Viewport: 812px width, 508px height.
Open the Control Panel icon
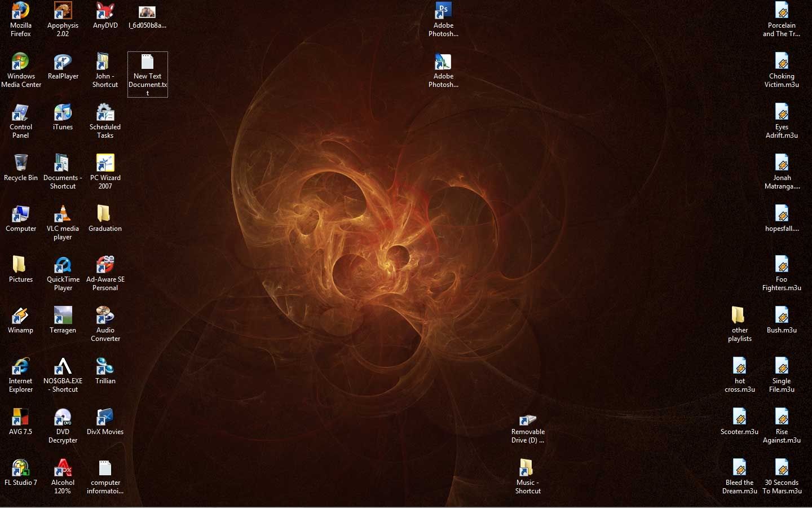coord(20,112)
